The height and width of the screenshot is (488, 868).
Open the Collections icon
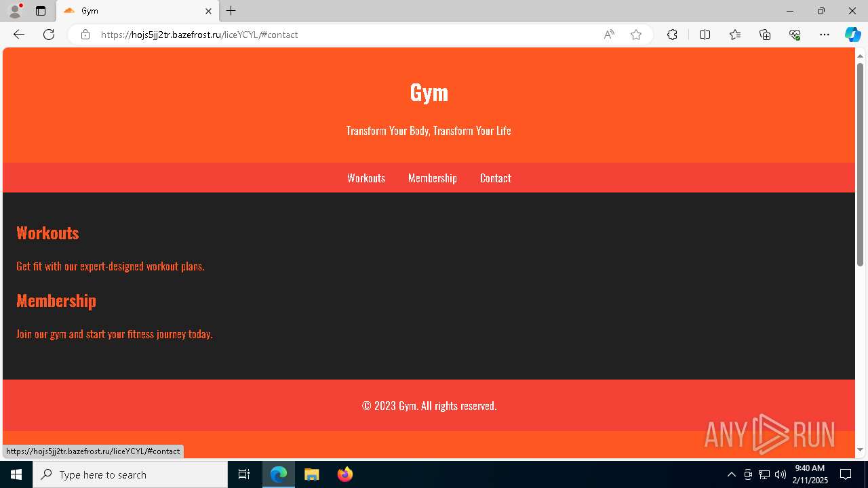tap(765, 35)
